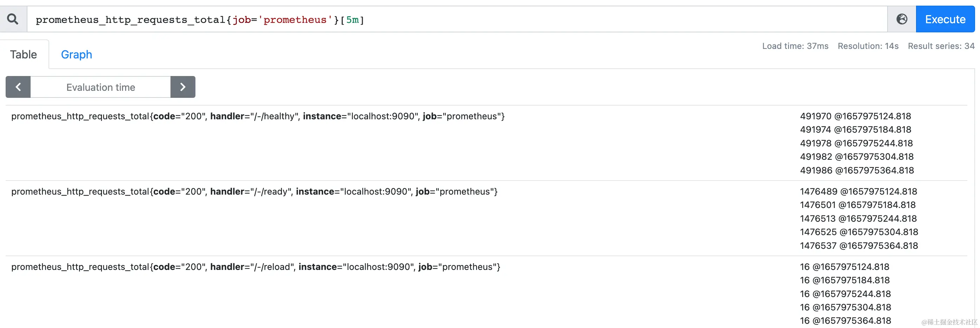
Task: Select the Table tab
Action: 24,55
